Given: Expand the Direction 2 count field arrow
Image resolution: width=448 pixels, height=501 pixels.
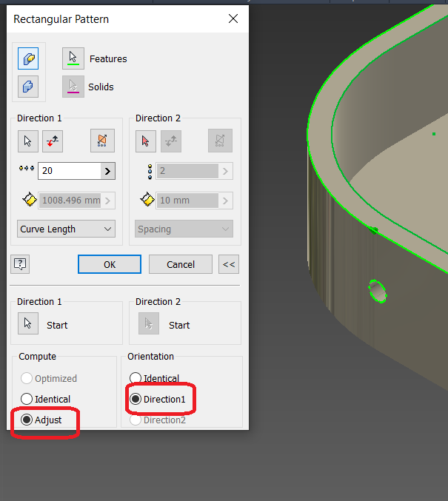Looking at the screenshot, I should (x=225, y=171).
